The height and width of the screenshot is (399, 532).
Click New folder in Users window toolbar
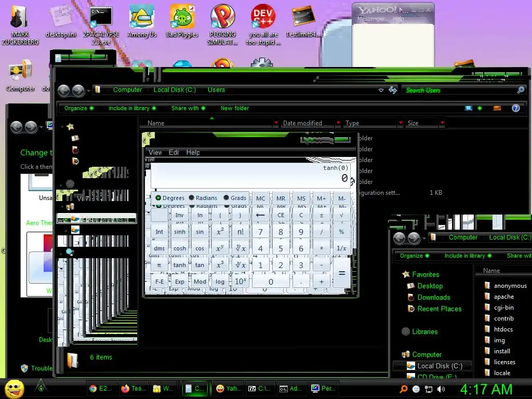tap(234, 108)
